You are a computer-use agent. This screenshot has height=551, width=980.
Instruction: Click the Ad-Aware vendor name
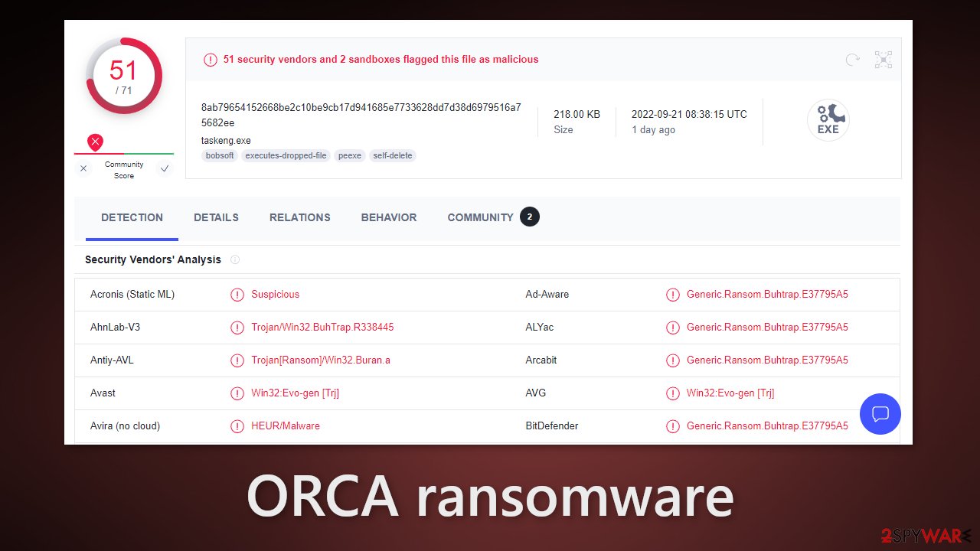coord(547,294)
